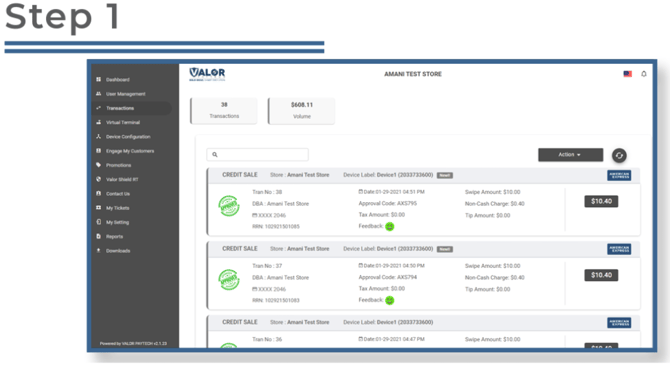Open Contact Us page

(118, 194)
